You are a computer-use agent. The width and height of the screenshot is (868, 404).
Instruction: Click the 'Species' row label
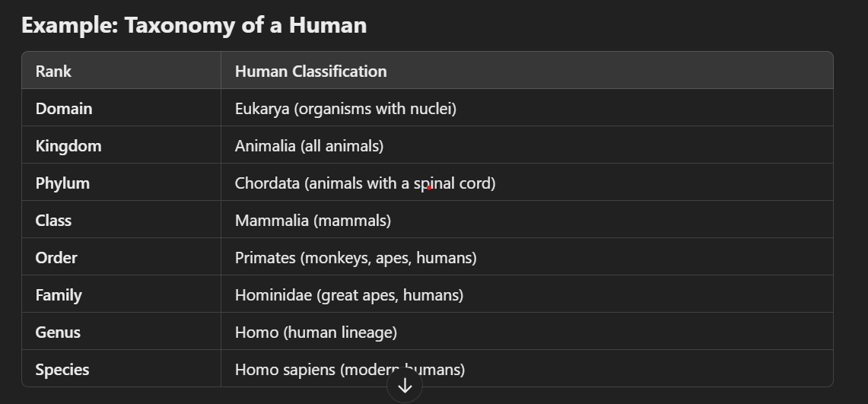pos(62,370)
